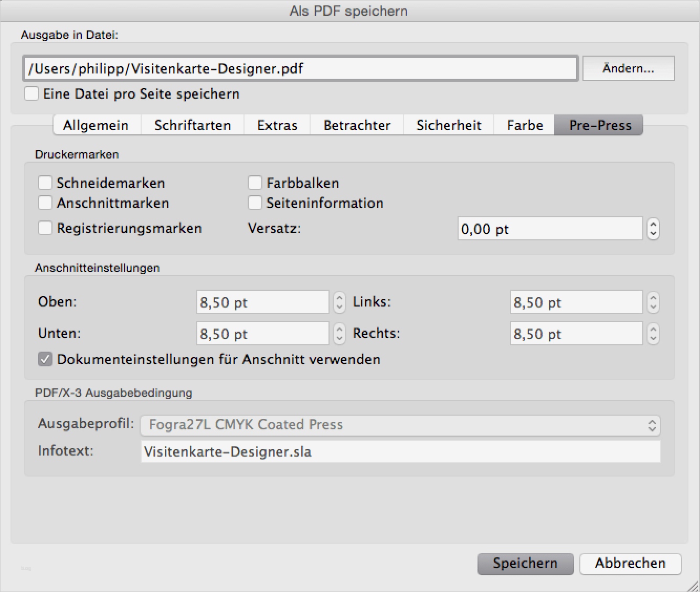Switch to the Allgemein tab

point(97,125)
